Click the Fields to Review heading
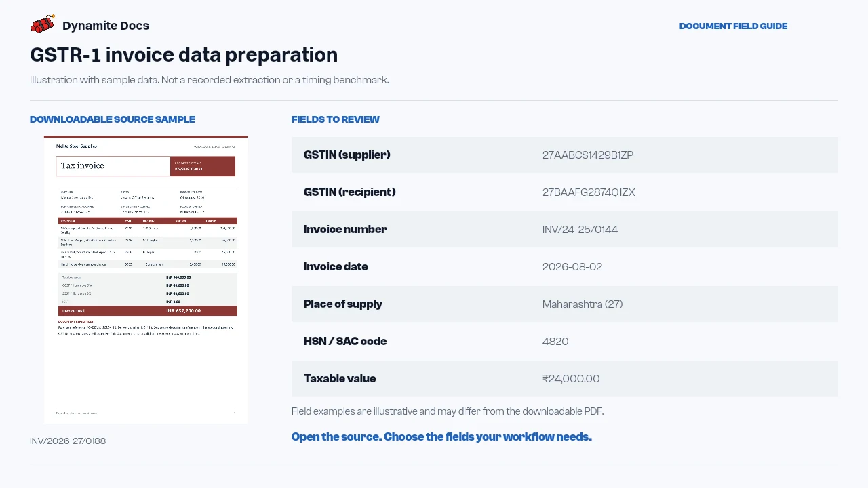 point(336,119)
